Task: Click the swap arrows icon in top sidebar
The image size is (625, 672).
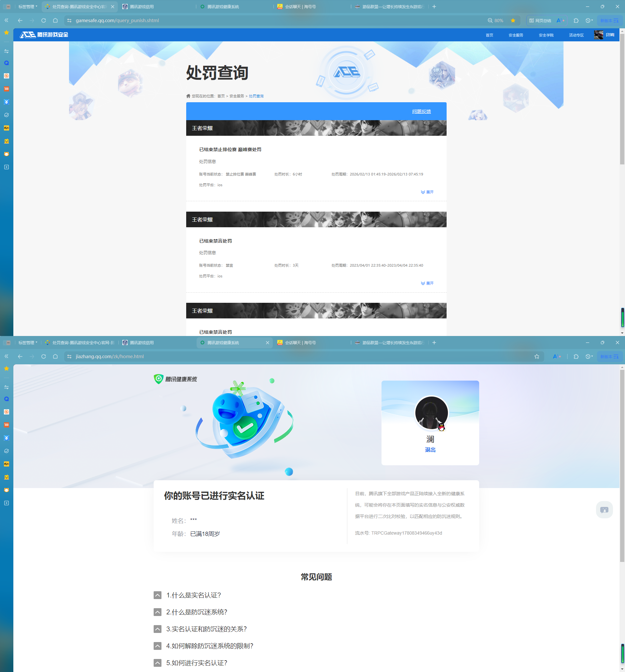Action: point(7,51)
